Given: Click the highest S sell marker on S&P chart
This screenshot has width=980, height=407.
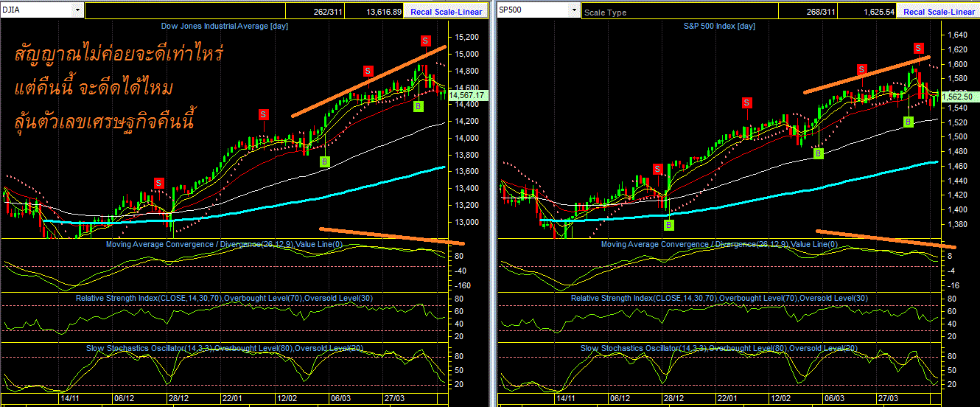Looking at the screenshot, I should (918, 48).
